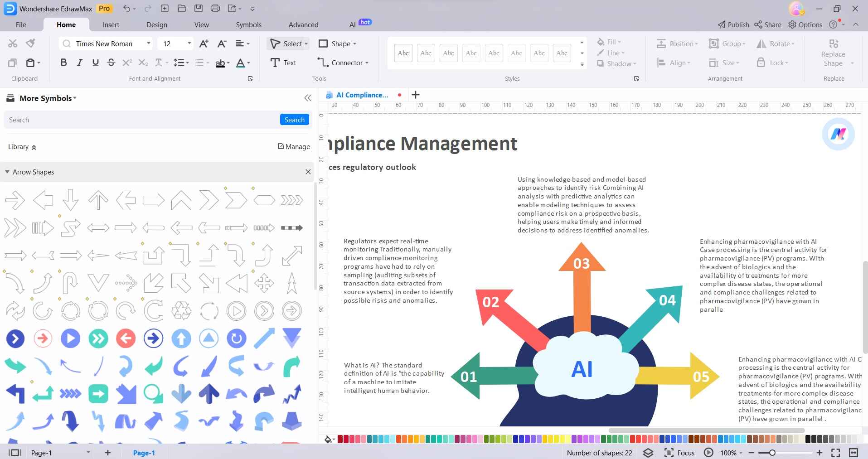Open the Styles gallery more arrow
This screenshot has height=459, width=868.
(x=582, y=64)
